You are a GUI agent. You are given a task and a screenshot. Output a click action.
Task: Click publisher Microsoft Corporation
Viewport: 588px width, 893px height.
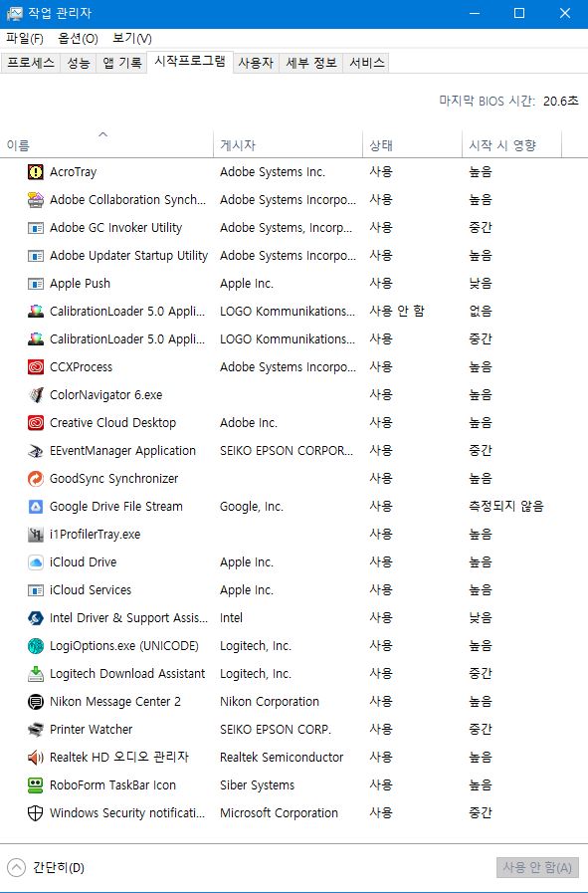(279, 813)
